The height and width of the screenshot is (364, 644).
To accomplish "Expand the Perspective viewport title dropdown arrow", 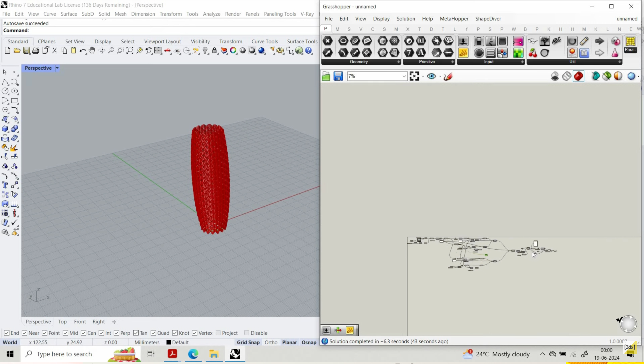I will 57,68.
